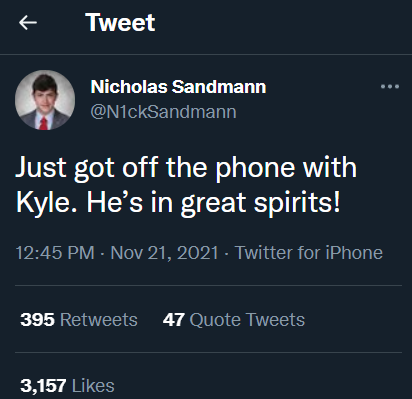Open the @N1ckSandmann handle link
412x399 pixels.
[164, 112]
